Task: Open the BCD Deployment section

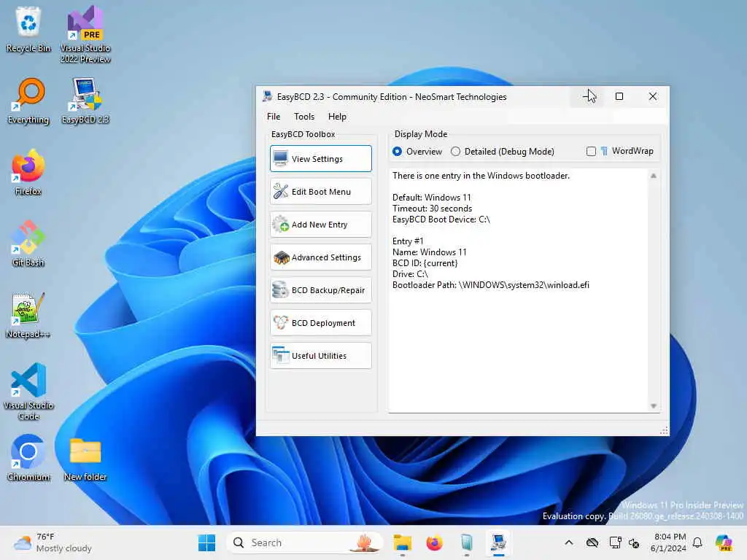Action: coord(321,323)
